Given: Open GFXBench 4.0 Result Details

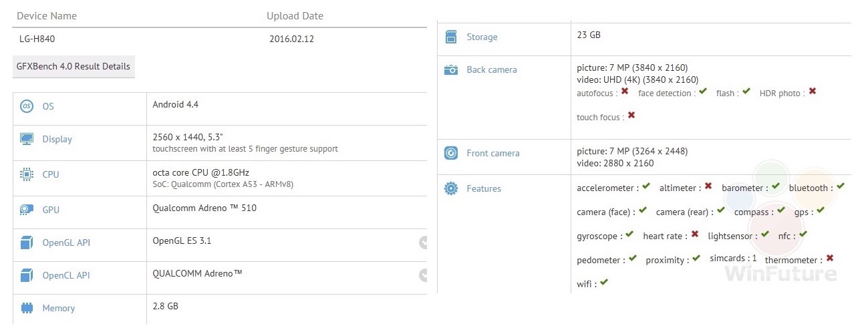Looking at the screenshot, I should tap(74, 67).
